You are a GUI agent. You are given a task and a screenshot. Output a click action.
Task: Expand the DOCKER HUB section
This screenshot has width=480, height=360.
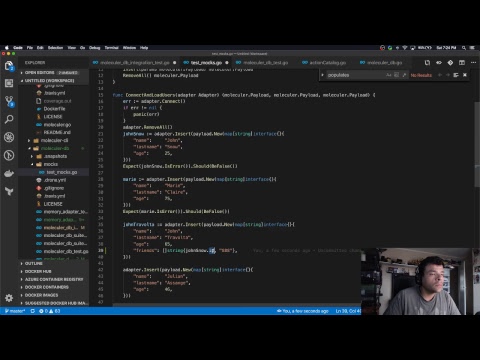(x=53, y=271)
